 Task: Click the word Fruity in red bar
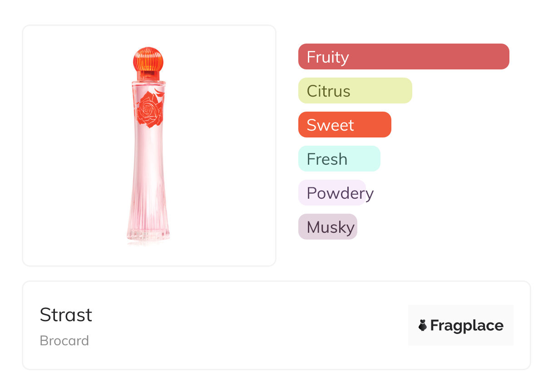(x=328, y=57)
